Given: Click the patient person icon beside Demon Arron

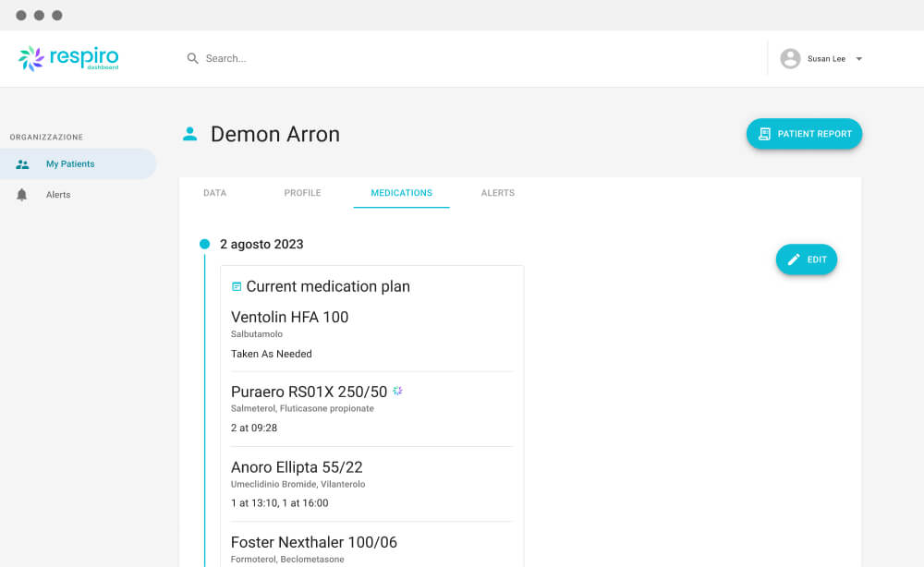Looking at the screenshot, I should click(189, 134).
